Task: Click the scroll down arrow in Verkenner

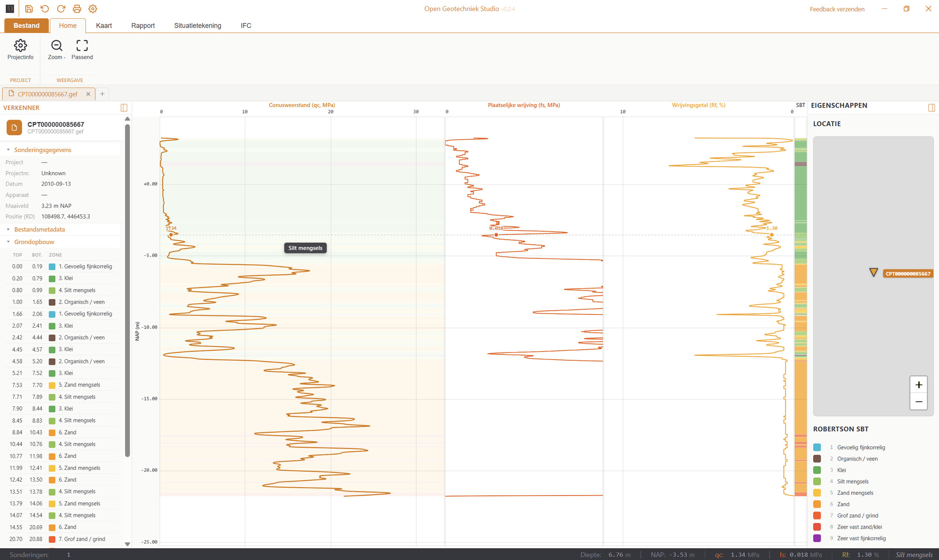Action: click(x=127, y=544)
